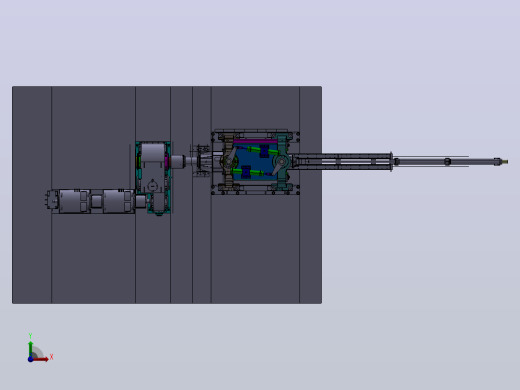Image resolution: width=520 pixels, height=390 pixels.
Task: Select the upper green connecting rod
Action: pyautogui.click(x=263, y=151)
